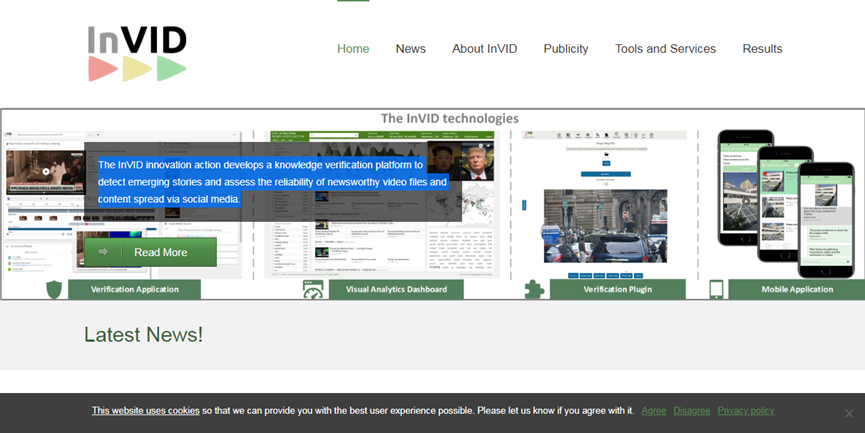Click the InVID logo
865x433 pixels.
click(137, 54)
